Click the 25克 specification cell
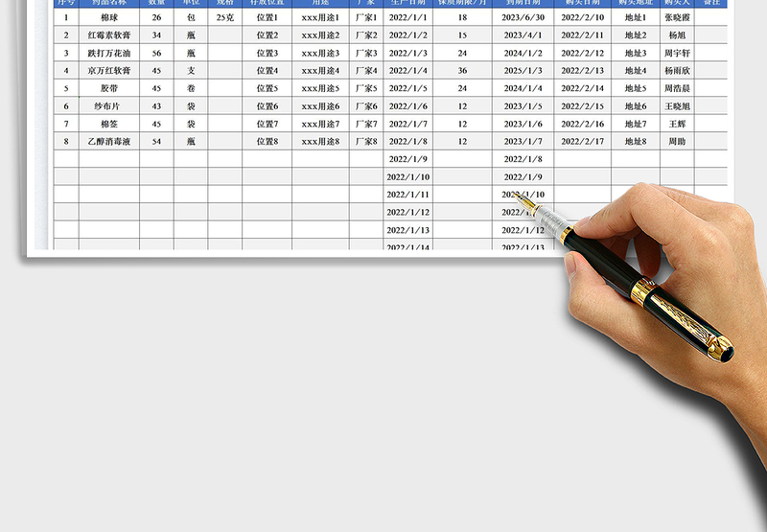Screen dimensions: 767x532 pyautogui.click(x=224, y=17)
